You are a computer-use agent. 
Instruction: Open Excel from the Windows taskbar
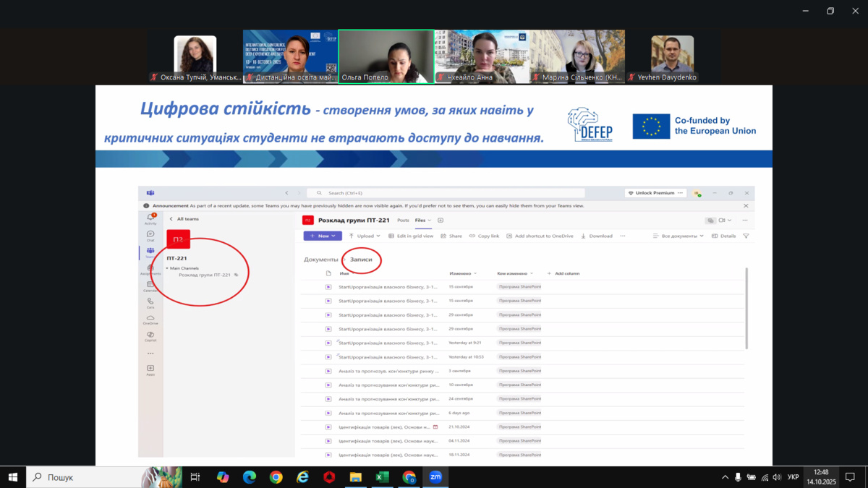coord(382,477)
